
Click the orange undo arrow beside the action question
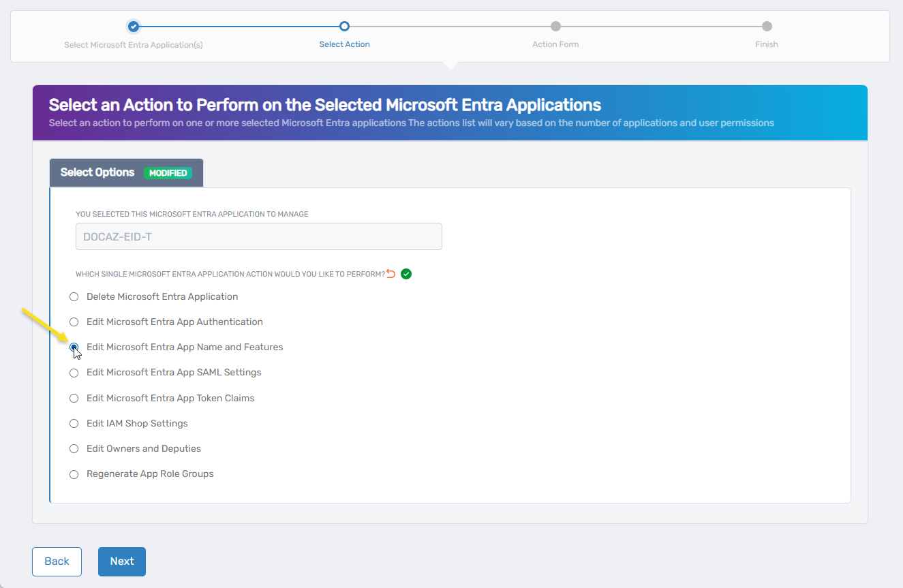point(391,273)
